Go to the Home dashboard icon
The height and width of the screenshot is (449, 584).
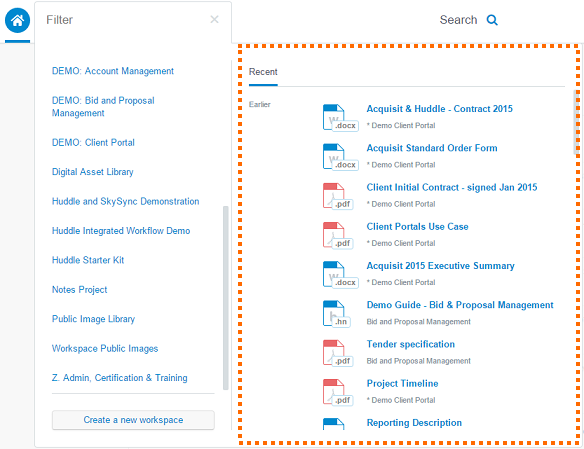point(17,20)
